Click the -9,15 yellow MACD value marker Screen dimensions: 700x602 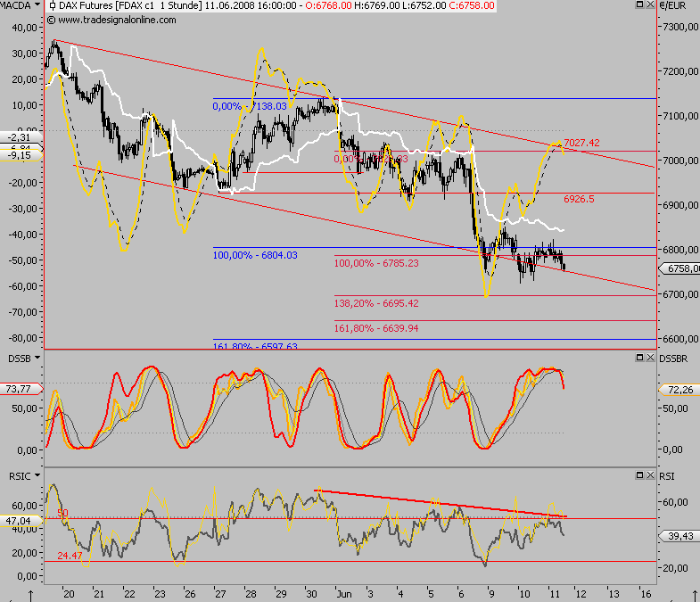(x=21, y=155)
